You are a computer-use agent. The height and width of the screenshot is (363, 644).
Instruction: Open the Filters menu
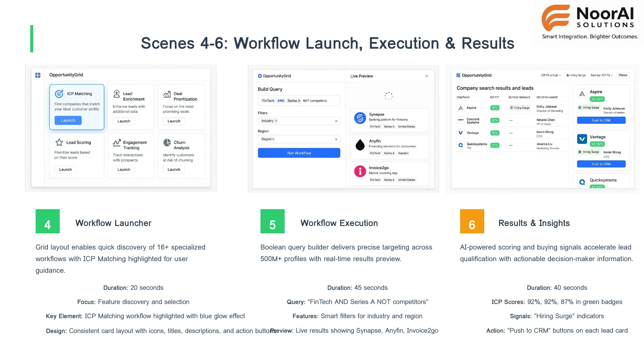623,75
